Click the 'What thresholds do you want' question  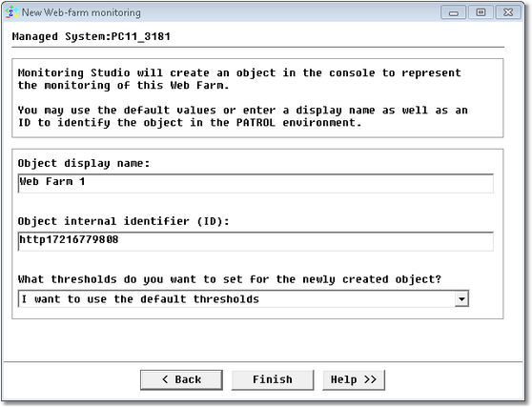coord(230,279)
